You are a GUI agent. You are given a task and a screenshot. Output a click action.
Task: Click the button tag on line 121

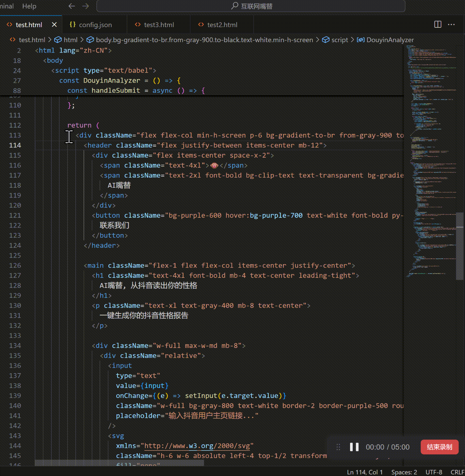coord(108,215)
